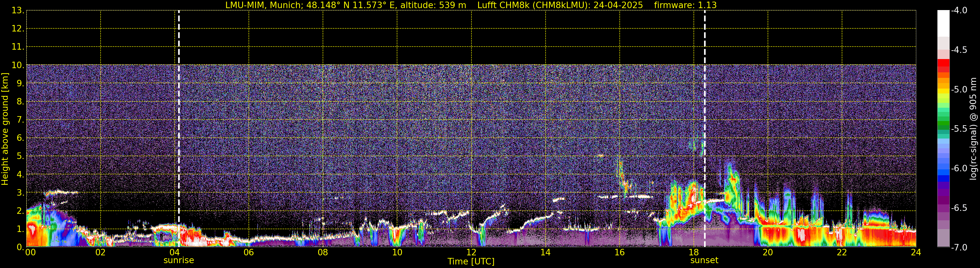Select the 'sunrise' label below the time axis

coord(179,261)
